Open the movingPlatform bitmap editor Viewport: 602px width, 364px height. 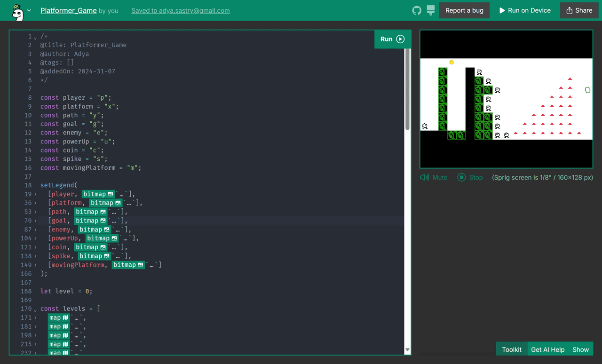click(128, 265)
